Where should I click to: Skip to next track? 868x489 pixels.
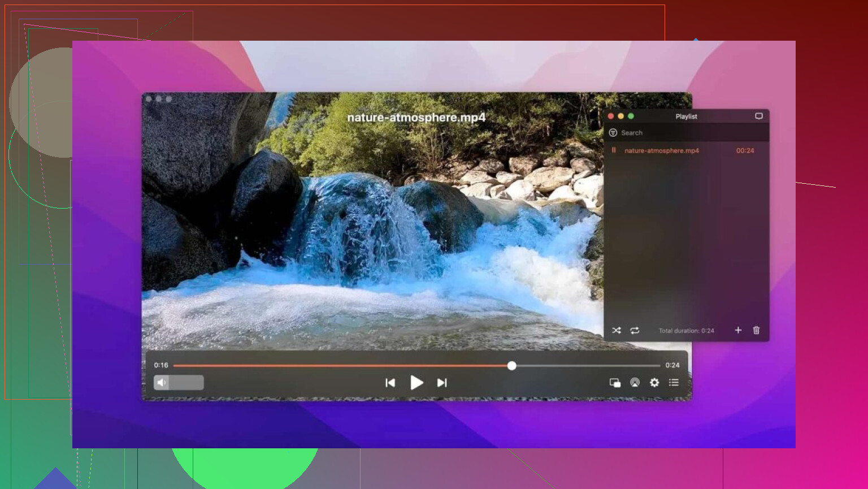442,383
